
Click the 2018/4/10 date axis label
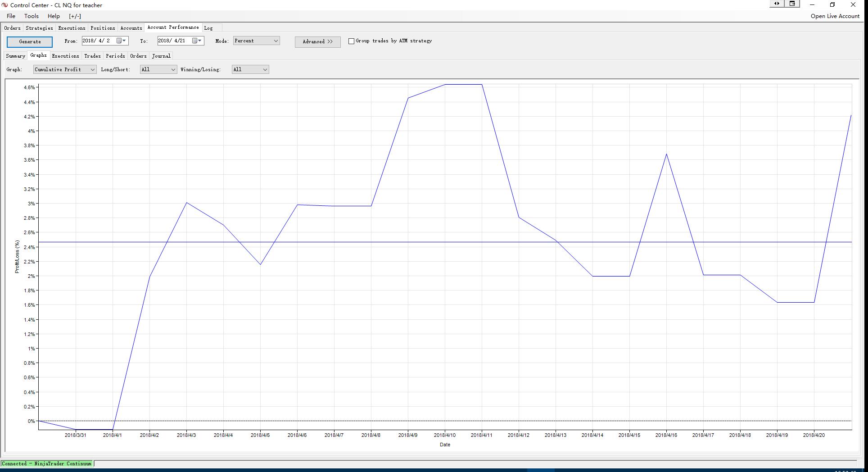[x=445, y=435]
